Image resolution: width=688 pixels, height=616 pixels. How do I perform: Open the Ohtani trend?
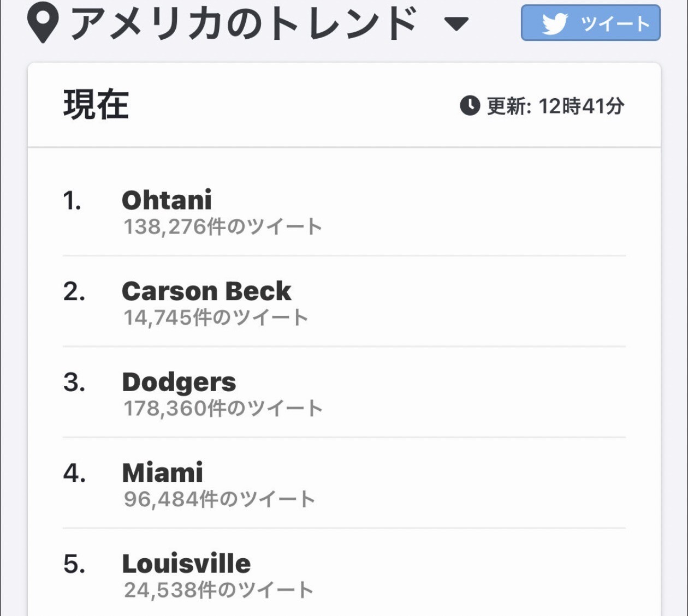(167, 200)
